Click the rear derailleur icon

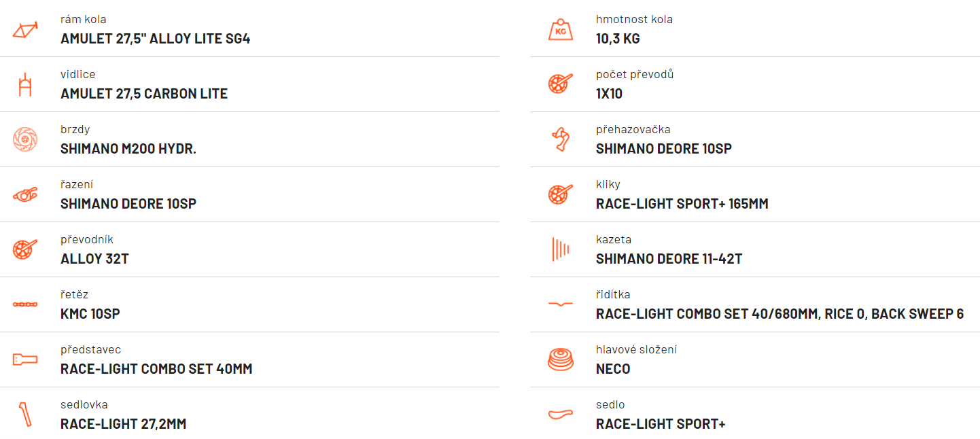561,139
